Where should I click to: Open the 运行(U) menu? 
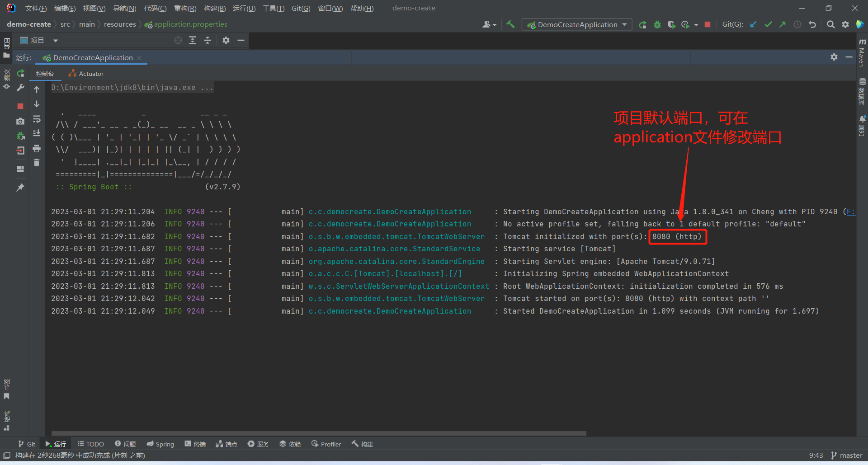(244, 8)
